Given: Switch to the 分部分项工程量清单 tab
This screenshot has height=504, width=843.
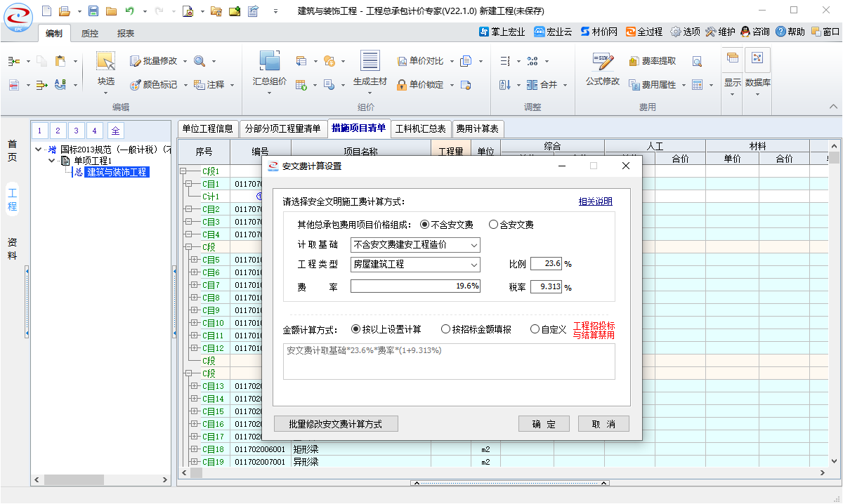Looking at the screenshot, I should tap(283, 128).
